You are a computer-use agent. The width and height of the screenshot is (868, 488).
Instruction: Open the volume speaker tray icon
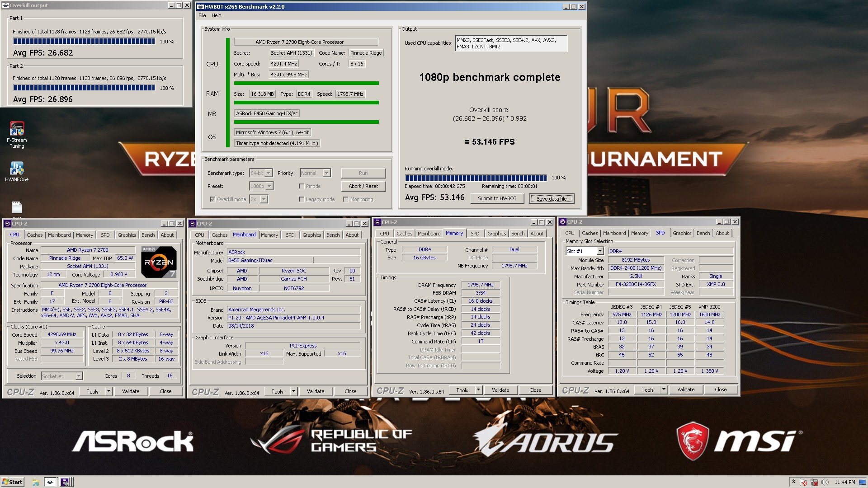click(x=825, y=482)
